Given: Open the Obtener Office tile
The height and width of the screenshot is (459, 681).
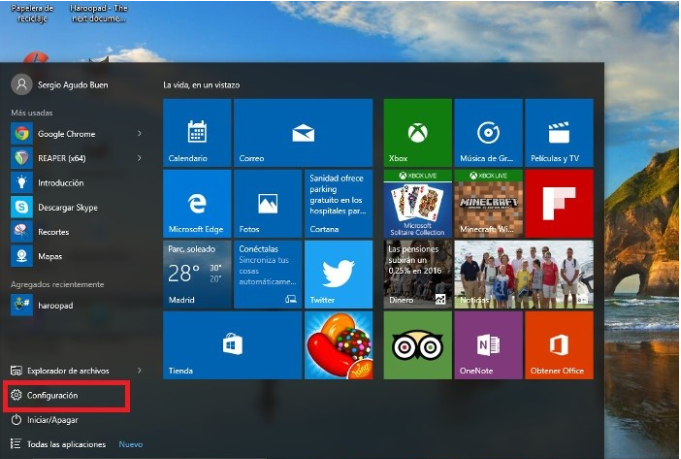Looking at the screenshot, I should (x=559, y=345).
